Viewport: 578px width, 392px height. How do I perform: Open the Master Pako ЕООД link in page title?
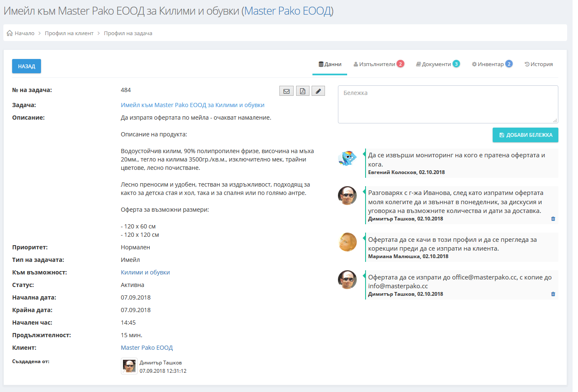[288, 11]
